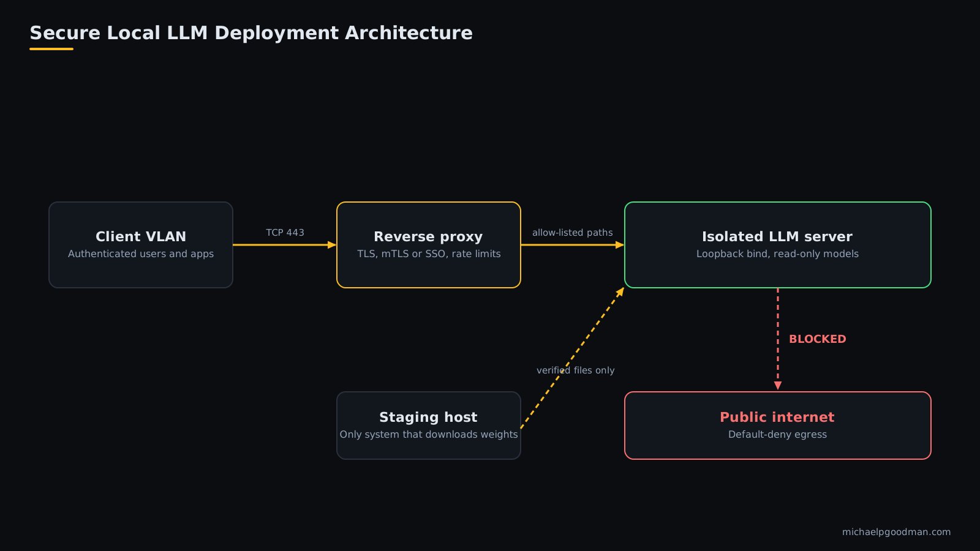Click 'Authenticated users and apps' subtitle
This screenshot has height=551, width=980.
pyautogui.click(x=141, y=254)
